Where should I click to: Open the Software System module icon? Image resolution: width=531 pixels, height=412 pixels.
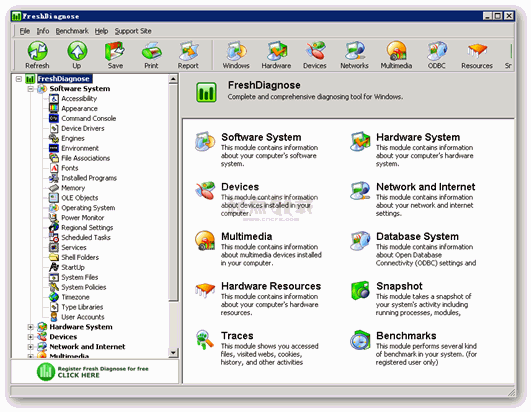tap(205, 142)
